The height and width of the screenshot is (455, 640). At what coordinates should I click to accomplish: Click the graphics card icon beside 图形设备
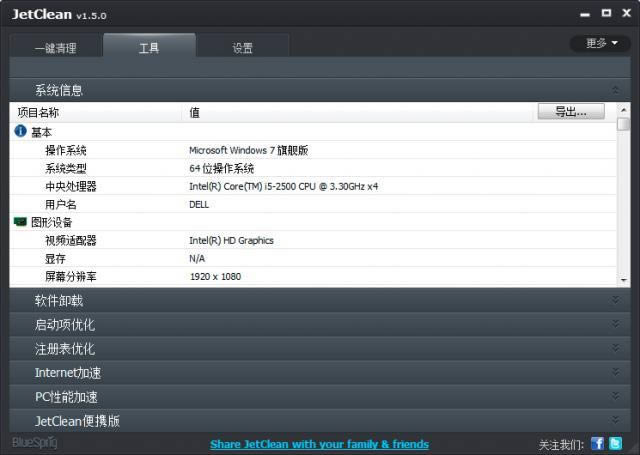[20, 222]
